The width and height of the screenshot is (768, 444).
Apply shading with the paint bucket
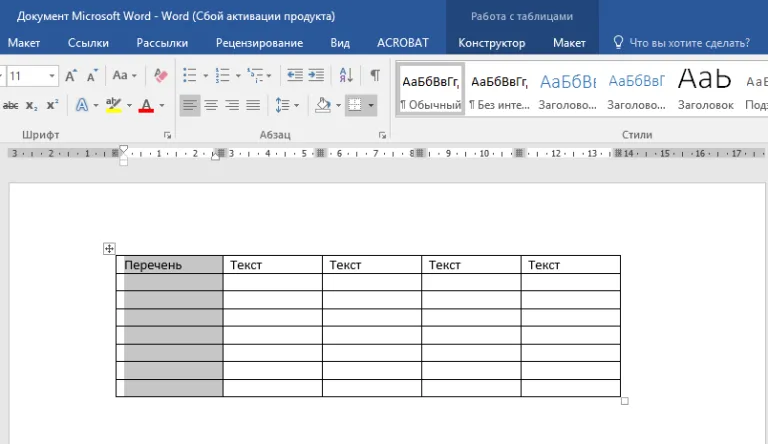point(322,105)
